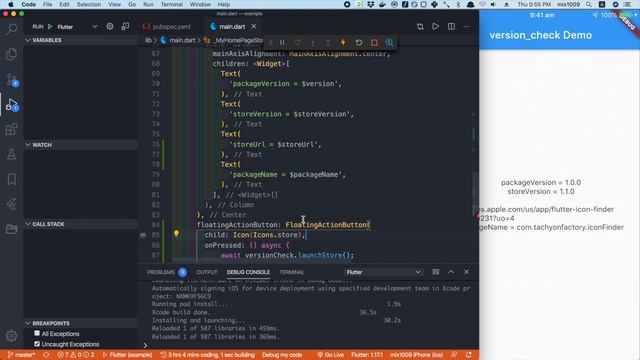Open Dart DevTools widget inspector icon
Screen dimensions: 640x360
(389, 42)
